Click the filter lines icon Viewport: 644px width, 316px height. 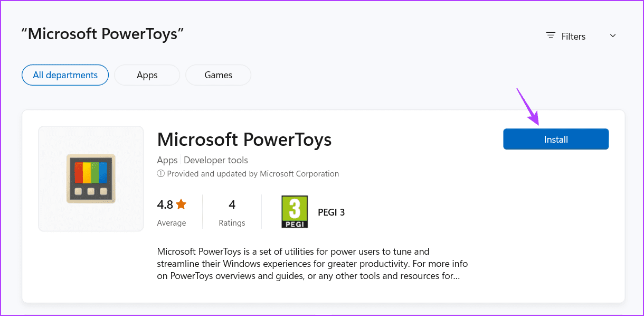551,36
